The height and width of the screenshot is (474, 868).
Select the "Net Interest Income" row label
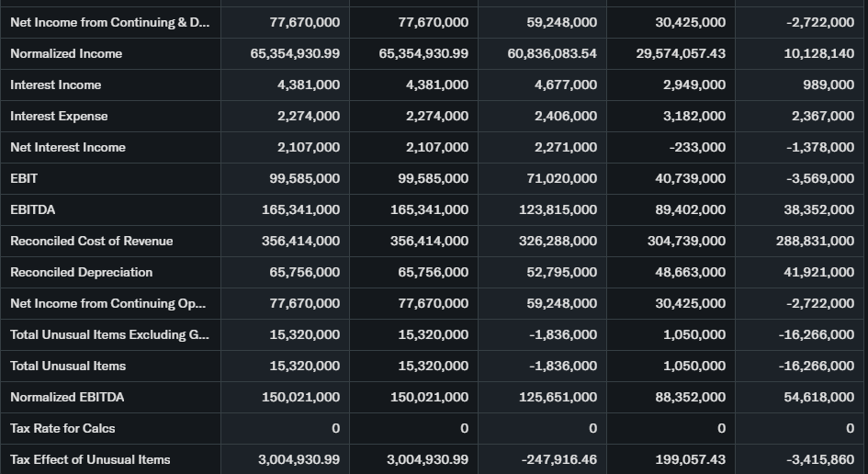[68, 147]
